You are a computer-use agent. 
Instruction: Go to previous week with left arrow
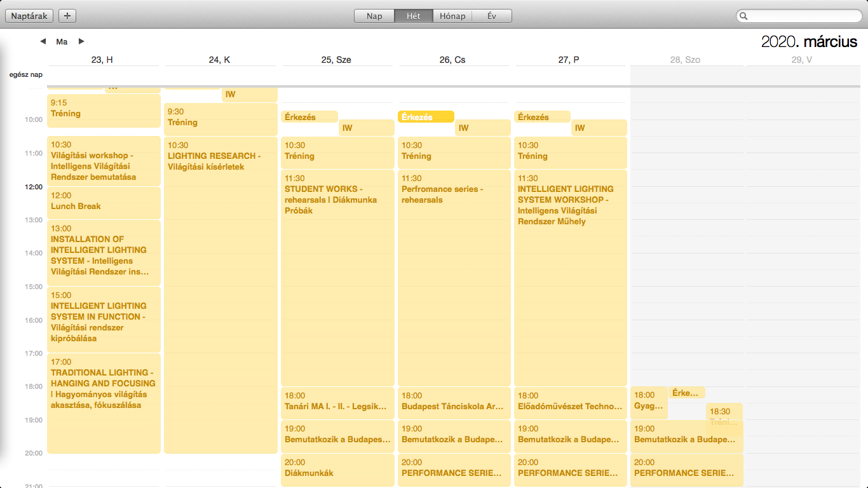[x=43, y=41]
